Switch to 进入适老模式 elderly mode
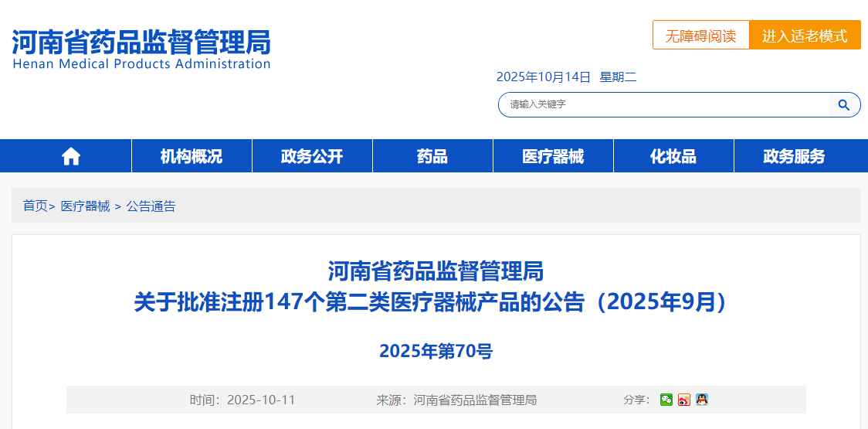This screenshot has width=868, height=429. (805, 36)
